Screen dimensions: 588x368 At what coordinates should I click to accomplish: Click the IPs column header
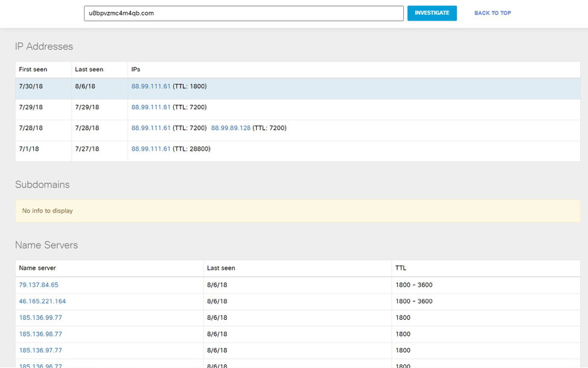(136, 69)
